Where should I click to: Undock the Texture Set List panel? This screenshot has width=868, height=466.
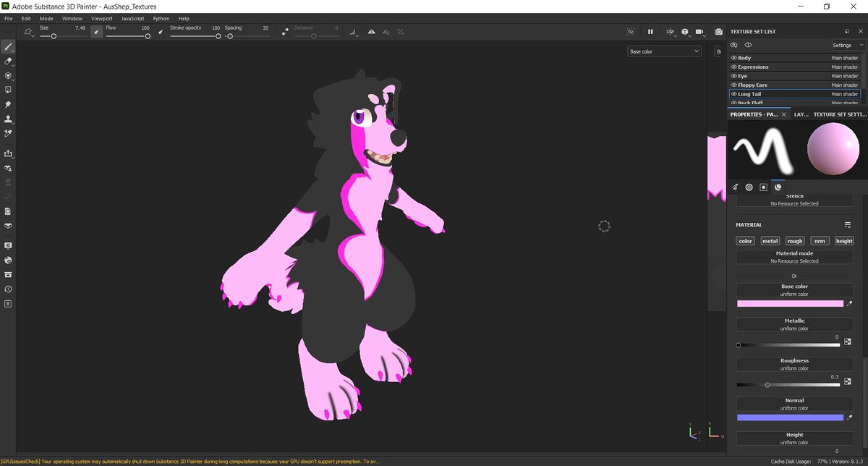pyautogui.click(x=847, y=32)
